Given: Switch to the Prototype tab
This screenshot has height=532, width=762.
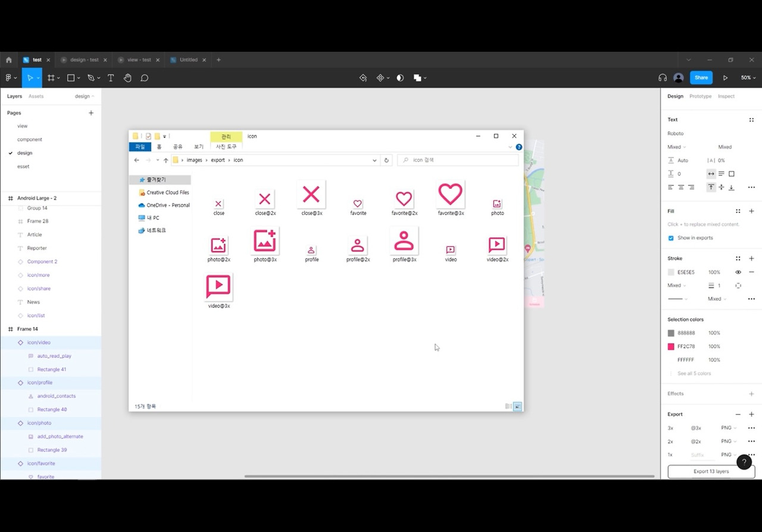Looking at the screenshot, I should coord(700,96).
